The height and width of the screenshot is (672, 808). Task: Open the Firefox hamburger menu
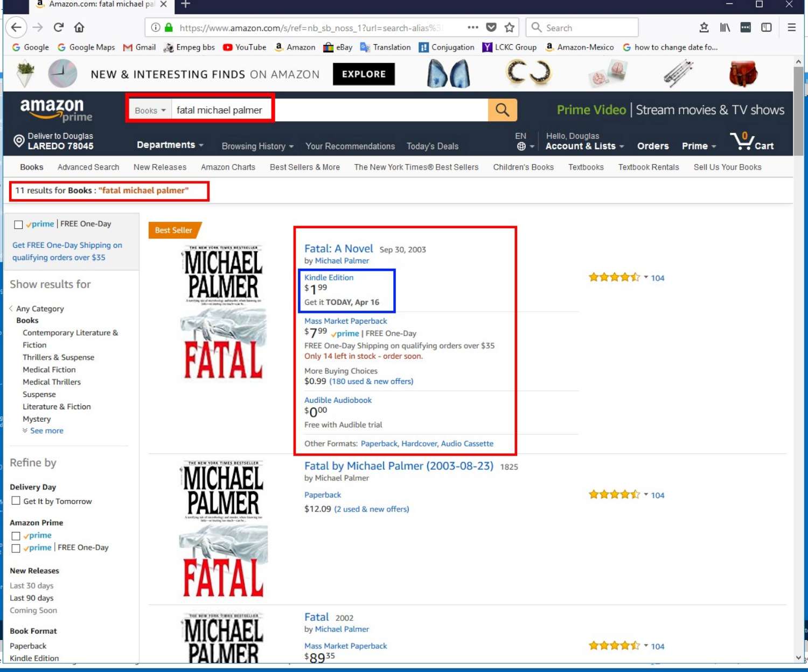[x=792, y=27]
